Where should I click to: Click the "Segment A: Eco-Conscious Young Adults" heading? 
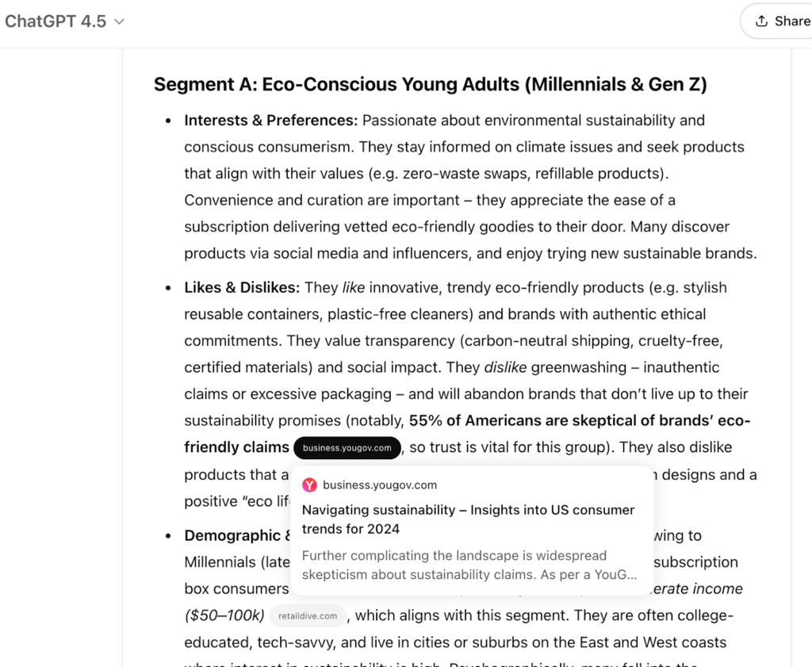[430, 84]
